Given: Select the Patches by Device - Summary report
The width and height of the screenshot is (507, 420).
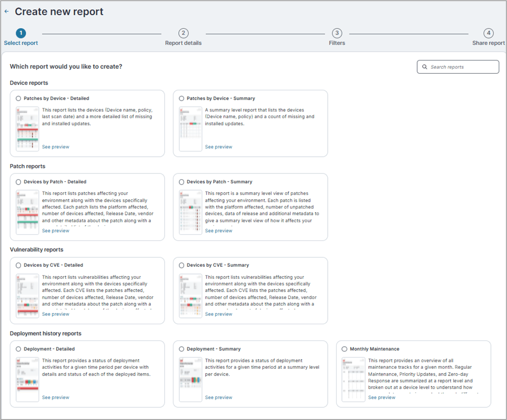Looking at the screenshot, I should (181, 98).
